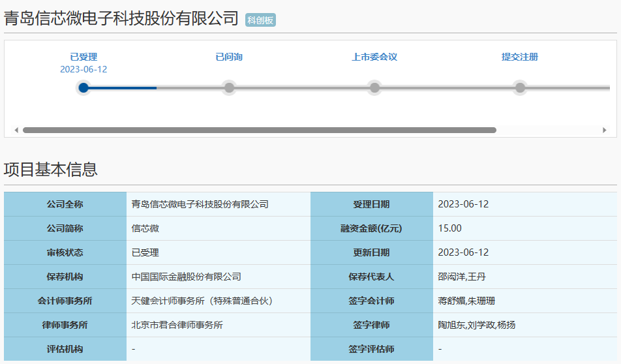Click the page title 青岛信芯微电子科技股份有限公司
The height and width of the screenshot is (364, 621).
pos(121,19)
